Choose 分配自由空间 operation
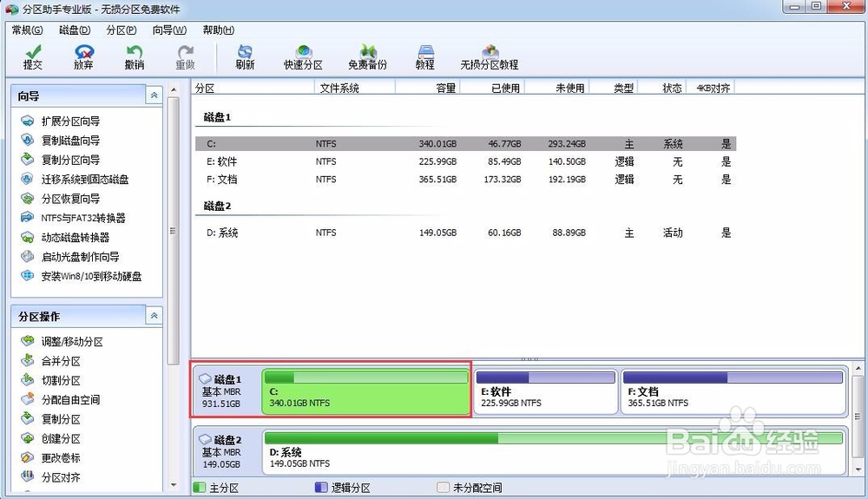 61,399
